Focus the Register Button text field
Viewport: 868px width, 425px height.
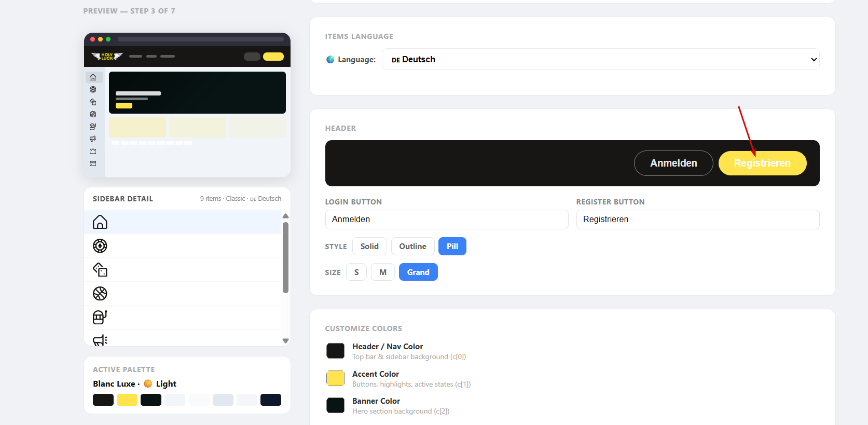point(698,220)
